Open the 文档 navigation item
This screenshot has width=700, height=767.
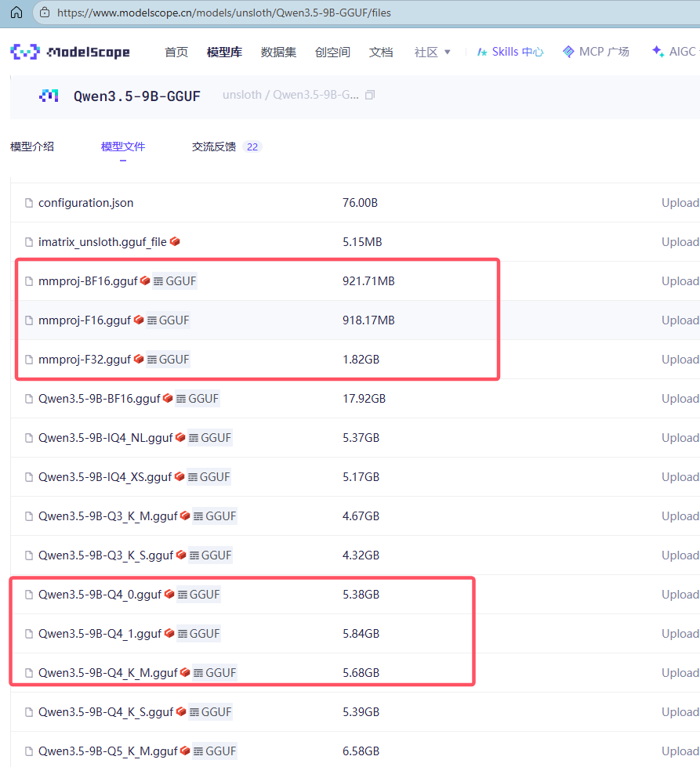point(381,52)
